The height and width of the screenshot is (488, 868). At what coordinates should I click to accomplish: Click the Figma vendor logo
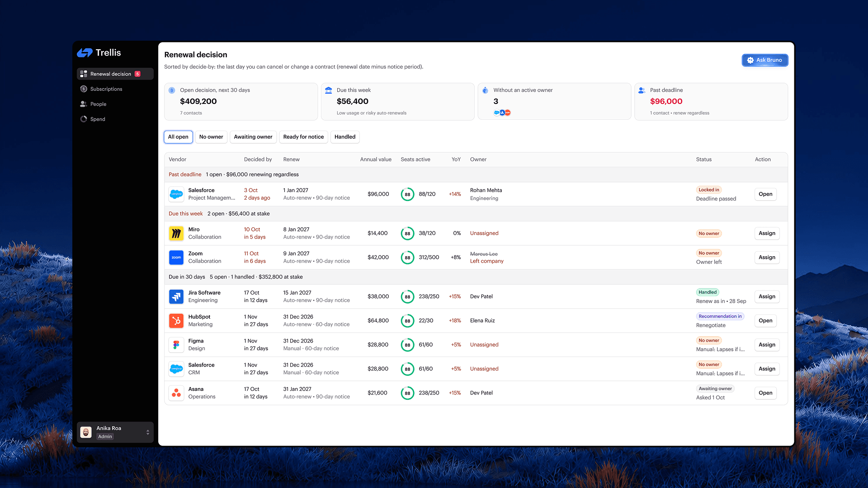pos(176,345)
